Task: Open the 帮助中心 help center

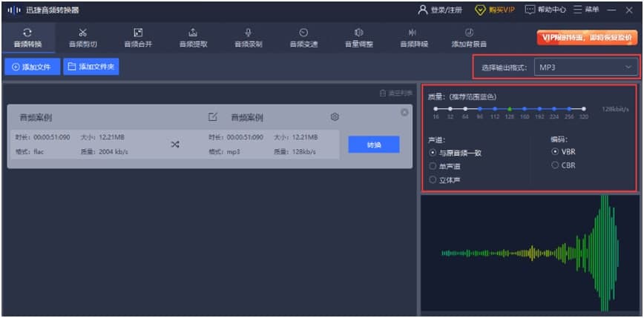Action: (x=545, y=10)
